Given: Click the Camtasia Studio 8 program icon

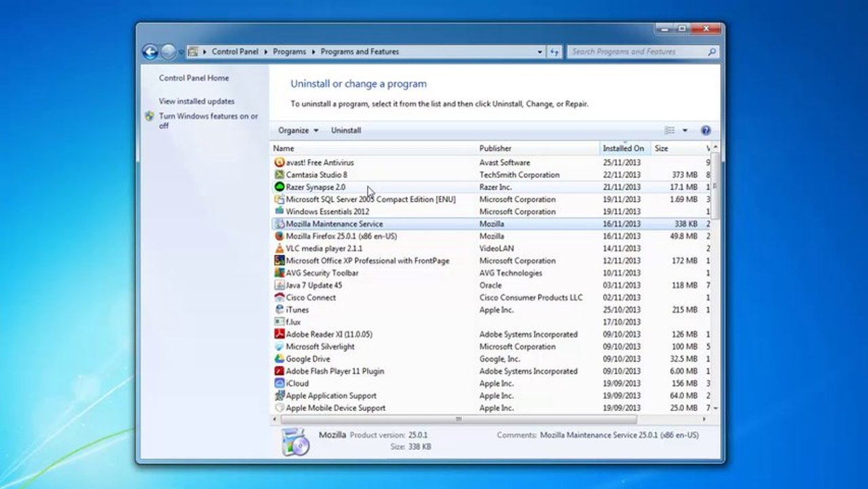Looking at the screenshot, I should [x=279, y=175].
